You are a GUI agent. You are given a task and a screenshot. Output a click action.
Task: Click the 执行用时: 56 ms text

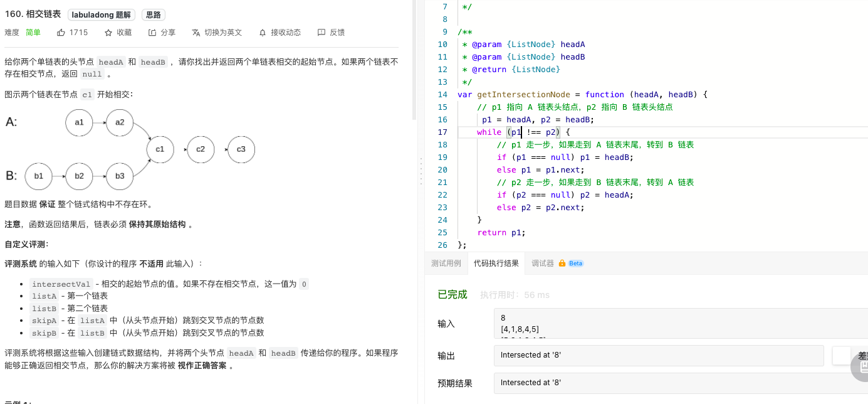click(x=515, y=295)
